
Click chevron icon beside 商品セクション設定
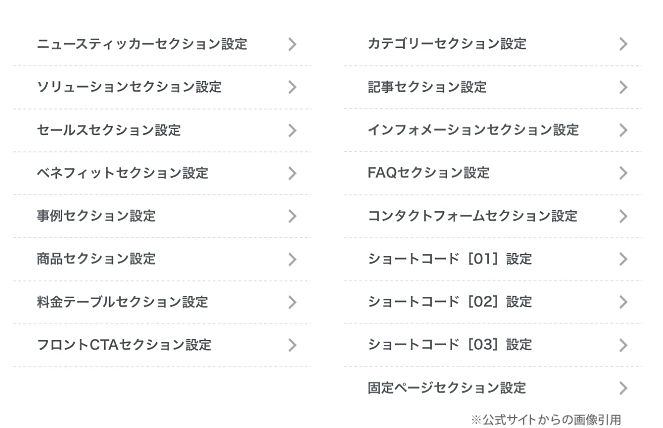coord(292,259)
